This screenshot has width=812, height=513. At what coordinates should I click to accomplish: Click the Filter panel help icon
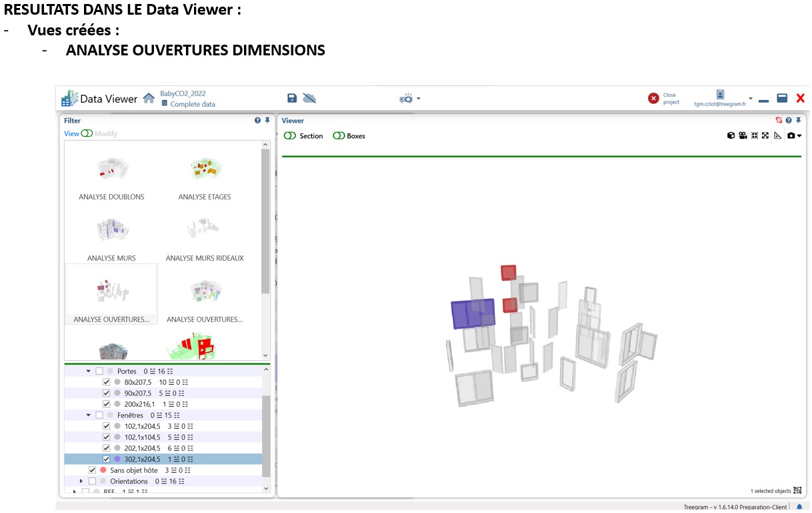tap(257, 121)
